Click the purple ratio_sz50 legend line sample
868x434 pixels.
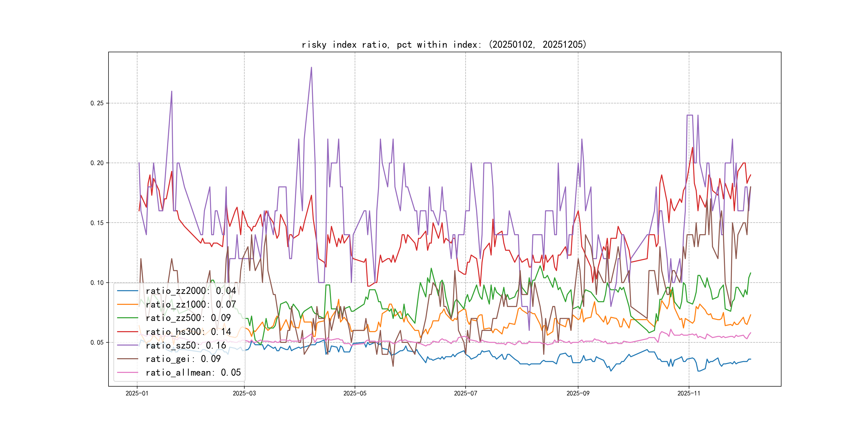127,345
